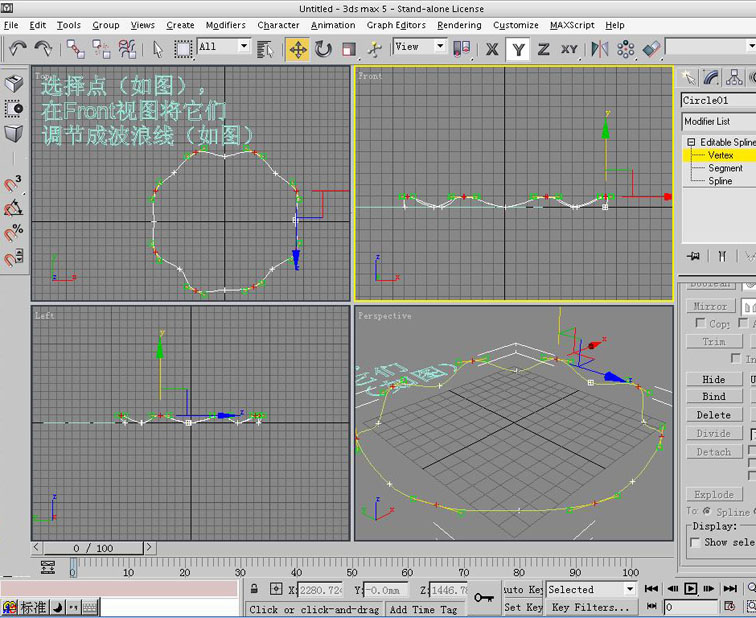The image size is (756, 618).
Task: Click the Delete button
Action: [x=714, y=415]
